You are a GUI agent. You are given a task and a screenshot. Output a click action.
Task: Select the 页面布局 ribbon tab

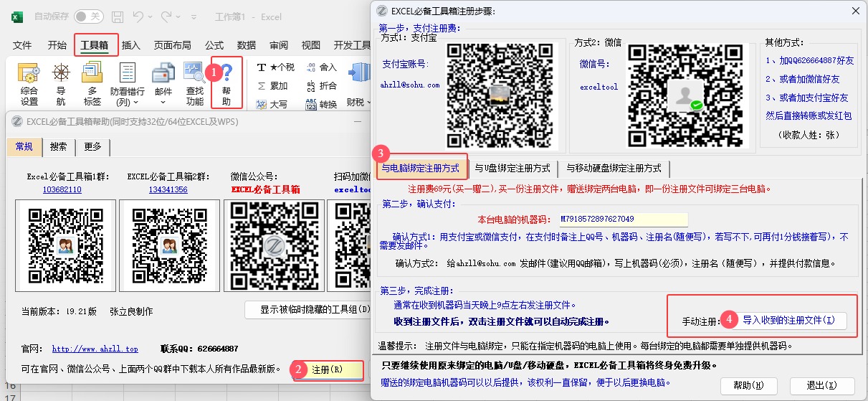172,45
